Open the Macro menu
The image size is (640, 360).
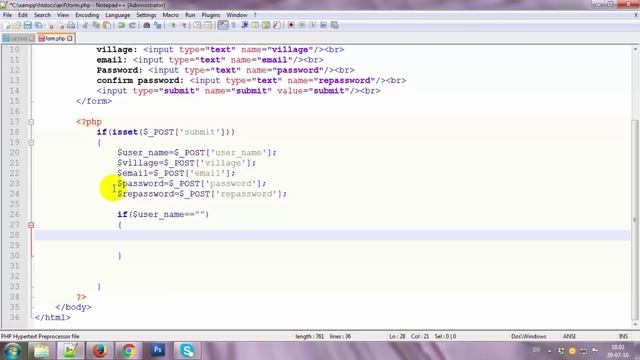click(x=171, y=15)
